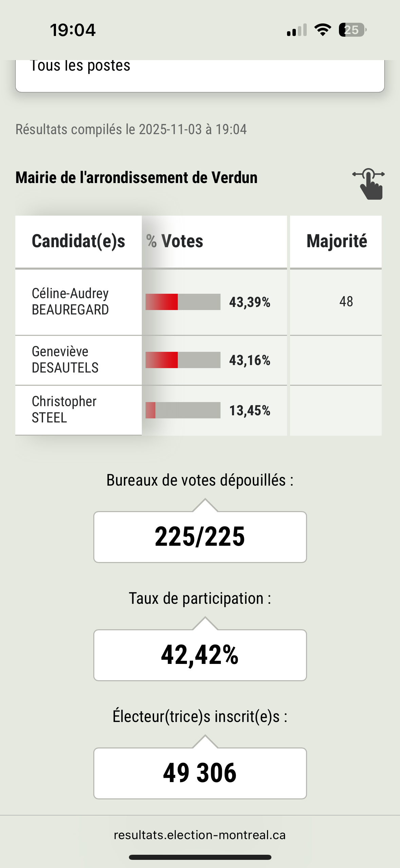Tap the majority value 48

pyautogui.click(x=346, y=302)
